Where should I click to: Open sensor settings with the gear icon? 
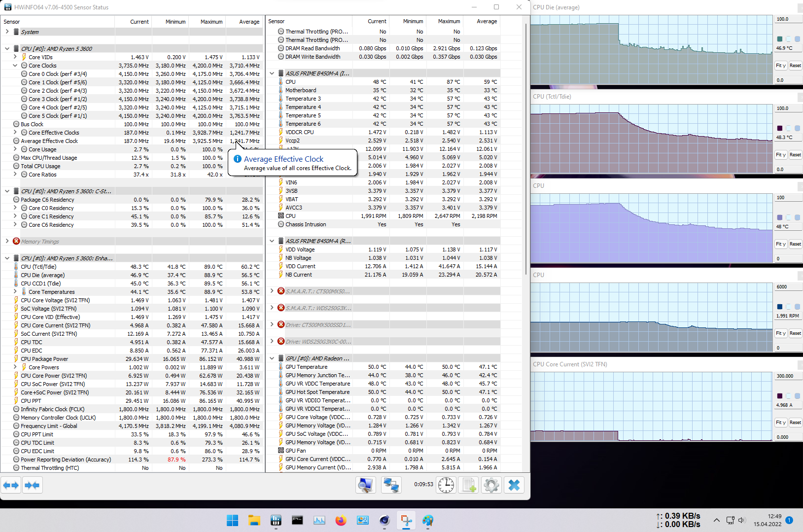[x=491, y=485]
